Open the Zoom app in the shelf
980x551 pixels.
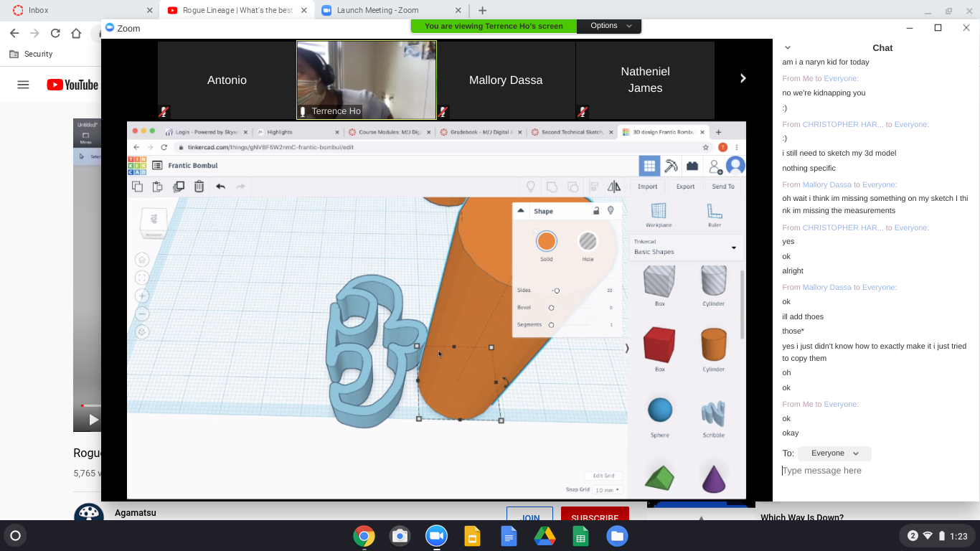[x=436, y=536]
